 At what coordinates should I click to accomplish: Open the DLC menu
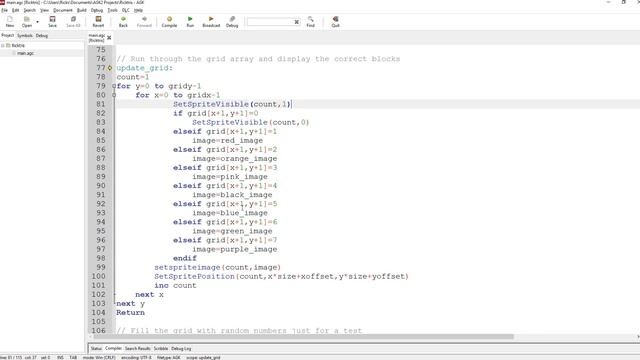tap(126, 10)
